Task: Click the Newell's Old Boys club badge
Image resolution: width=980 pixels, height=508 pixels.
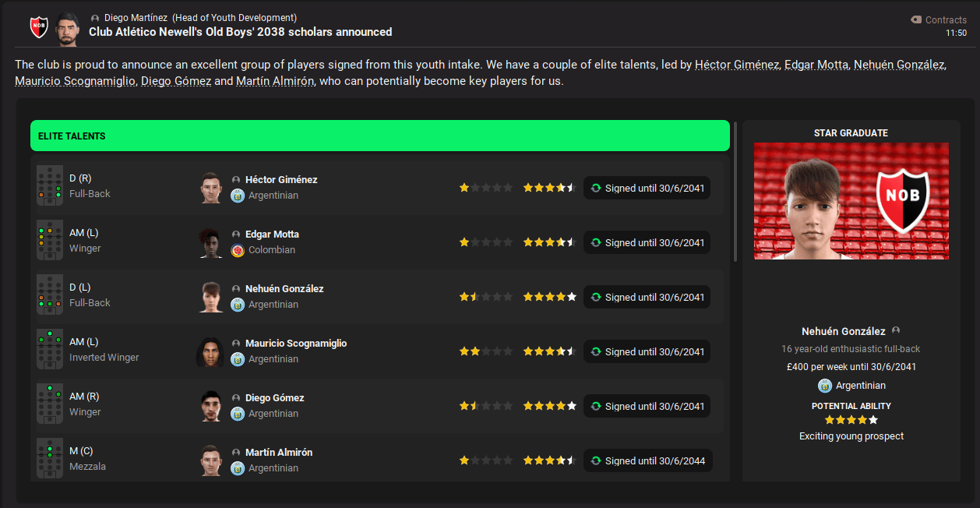Action: point(39,26)
